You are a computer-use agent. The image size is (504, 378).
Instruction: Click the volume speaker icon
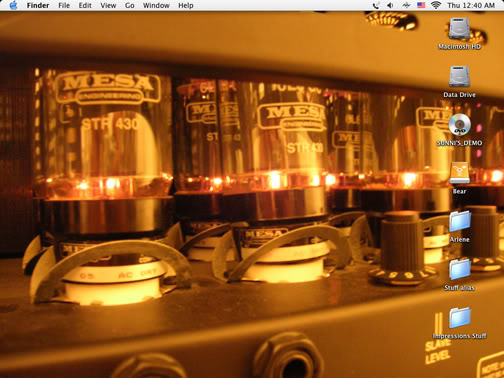390,5
